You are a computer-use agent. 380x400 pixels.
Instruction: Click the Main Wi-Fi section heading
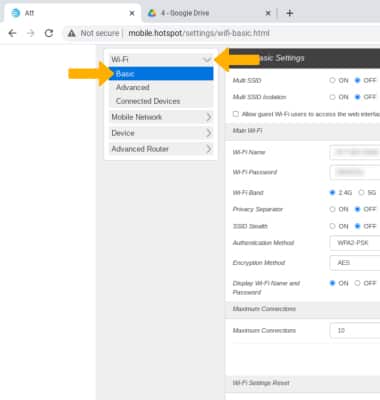[x=247, y=131]
